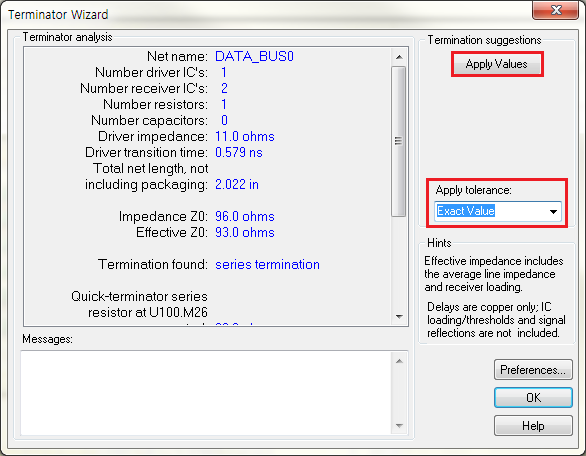Viewport: 586px width, 456px height.
Task: Click the 93.0 ohms Effective Z0 value
Action: point(245,232)
